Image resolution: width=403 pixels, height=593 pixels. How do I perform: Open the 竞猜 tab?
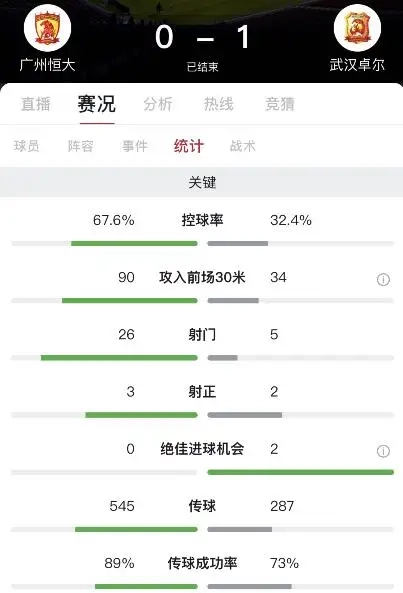pos(280,104)
